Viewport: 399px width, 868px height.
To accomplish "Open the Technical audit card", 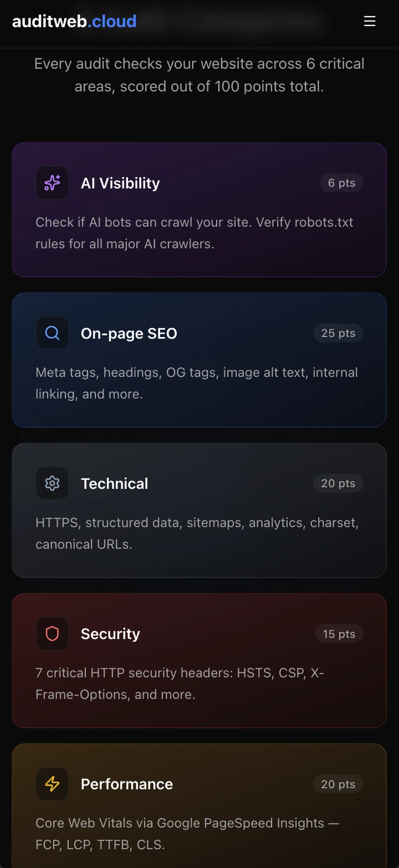I will coord(199,509).
